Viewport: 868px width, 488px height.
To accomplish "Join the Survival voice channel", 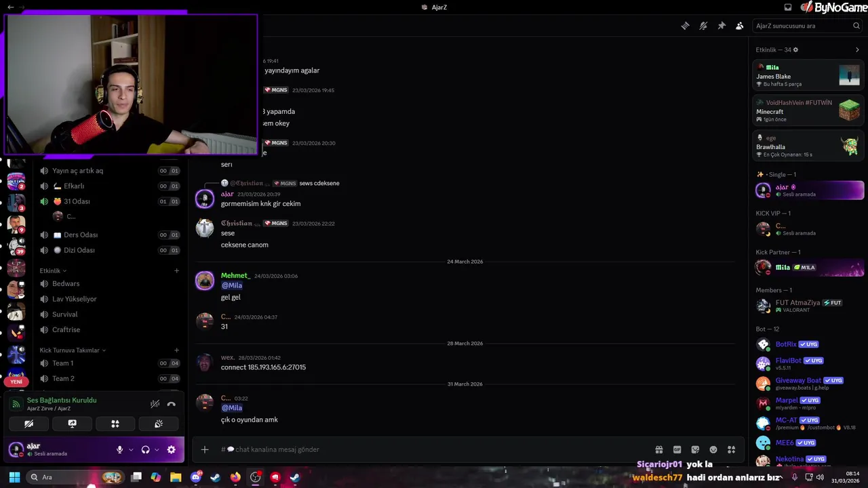I will click(x=108, y=314).
